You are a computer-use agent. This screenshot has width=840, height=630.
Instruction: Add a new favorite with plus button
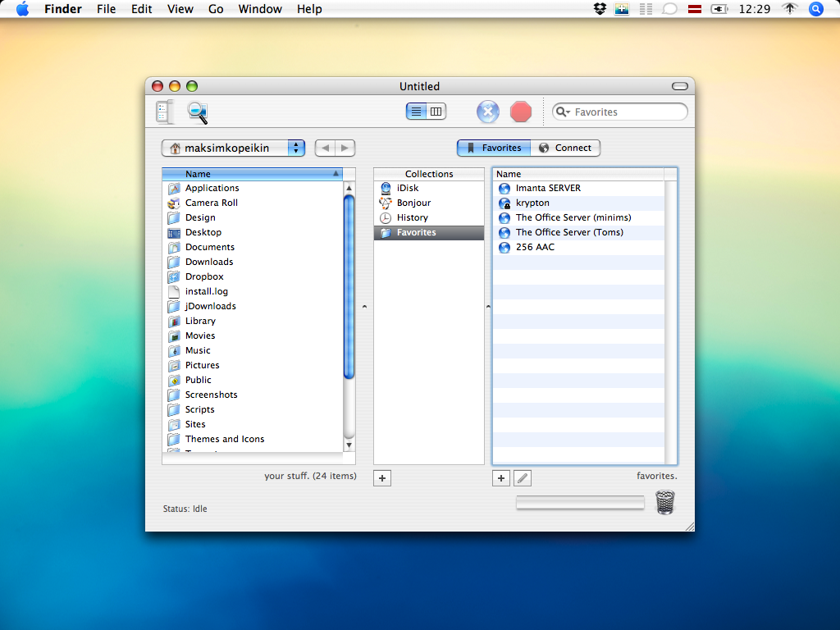(x=501, y=478)
